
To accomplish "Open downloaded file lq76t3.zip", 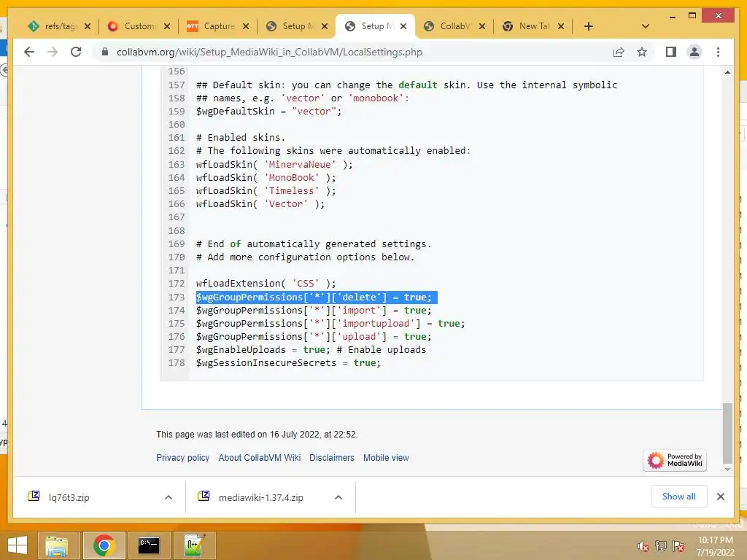I will 69,497.
